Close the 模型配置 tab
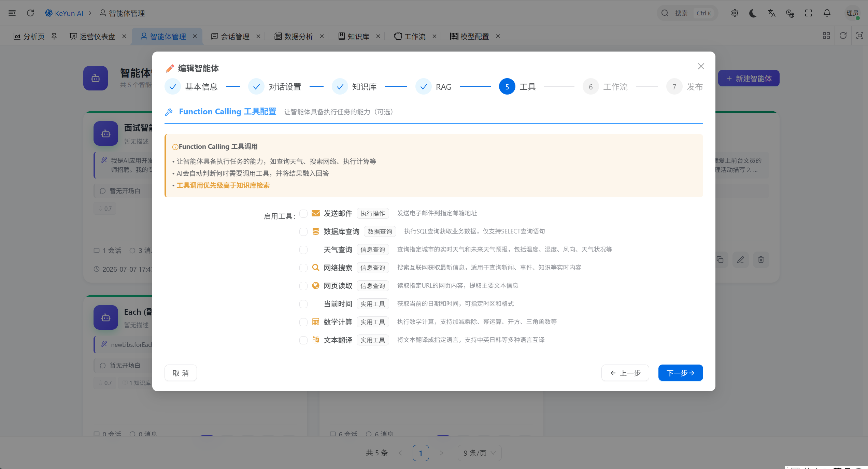This screenshot has width=868, height=469. coord(498,36)
